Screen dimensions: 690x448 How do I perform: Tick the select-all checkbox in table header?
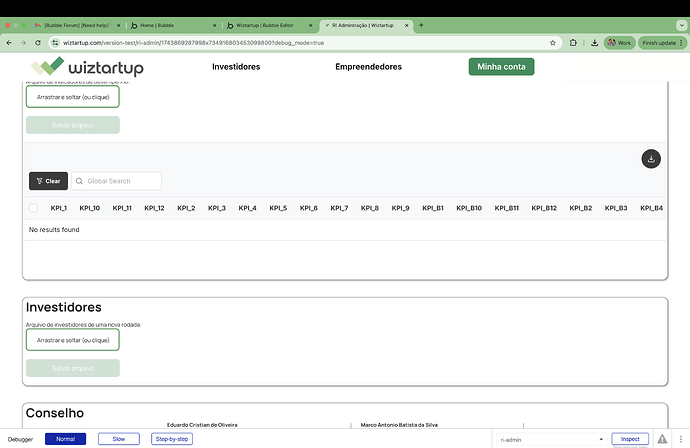coord(33,208)
